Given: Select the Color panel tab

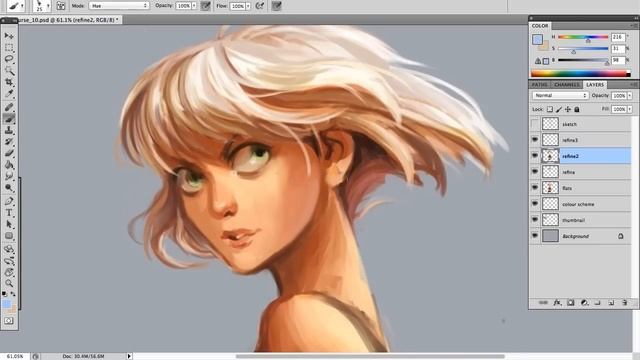Looking at the screenshot, I should (540, 26).
